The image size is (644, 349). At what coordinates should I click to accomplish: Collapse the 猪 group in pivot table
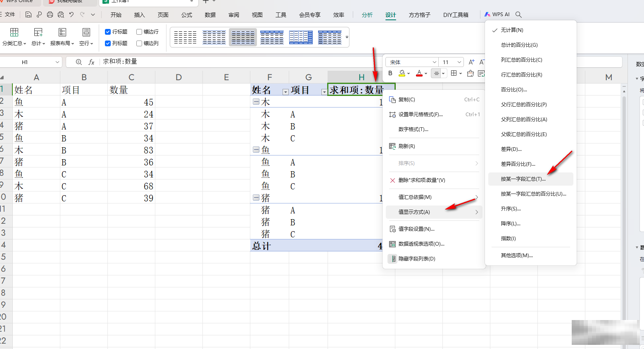pos(256,198)
